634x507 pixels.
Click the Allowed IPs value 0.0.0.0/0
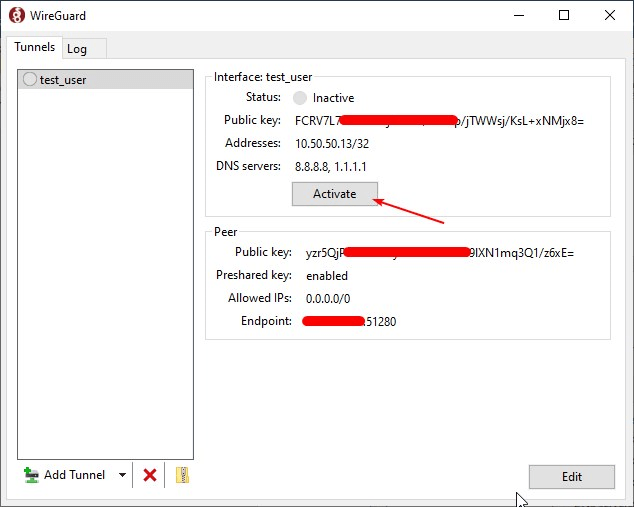coord(328,299)
